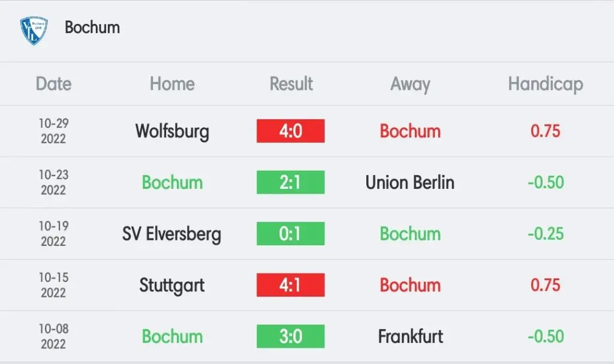Click the Frankfurt team name

click(x=410, y=336)
